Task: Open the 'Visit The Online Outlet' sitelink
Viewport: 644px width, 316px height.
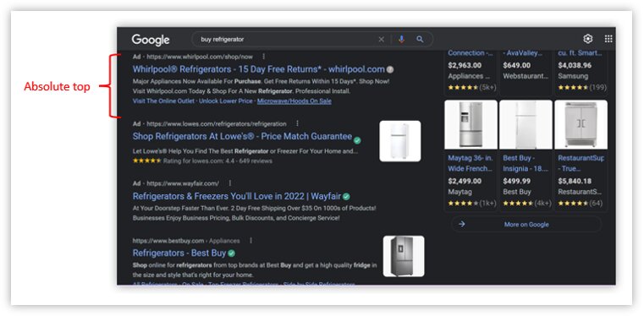Action: [x=163, y=101]
